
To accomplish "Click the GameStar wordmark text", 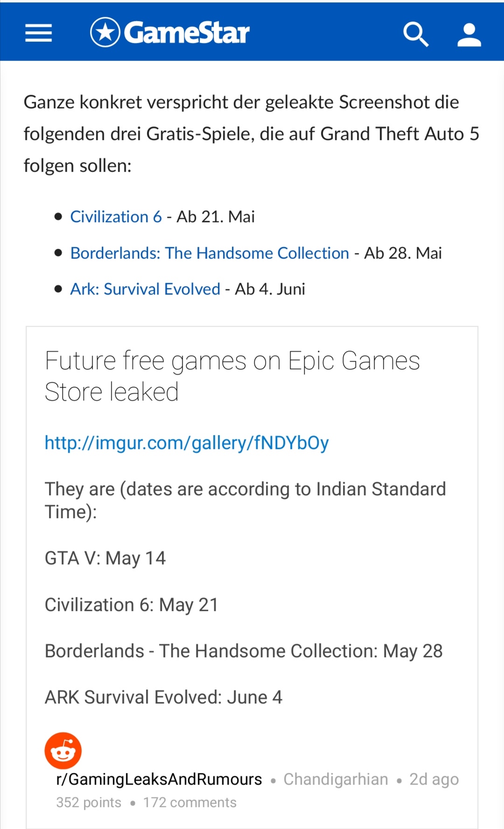I will (187, 33).
